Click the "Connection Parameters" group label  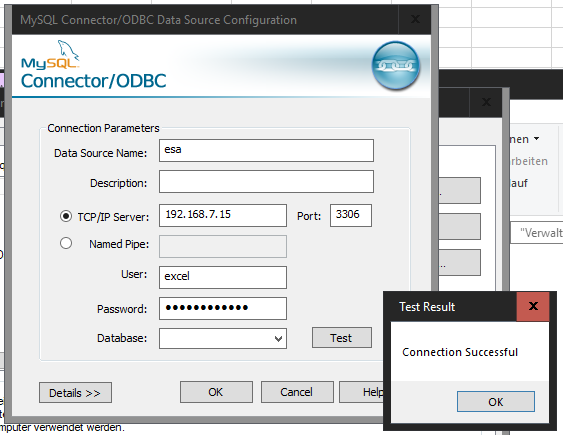(103, 128)
